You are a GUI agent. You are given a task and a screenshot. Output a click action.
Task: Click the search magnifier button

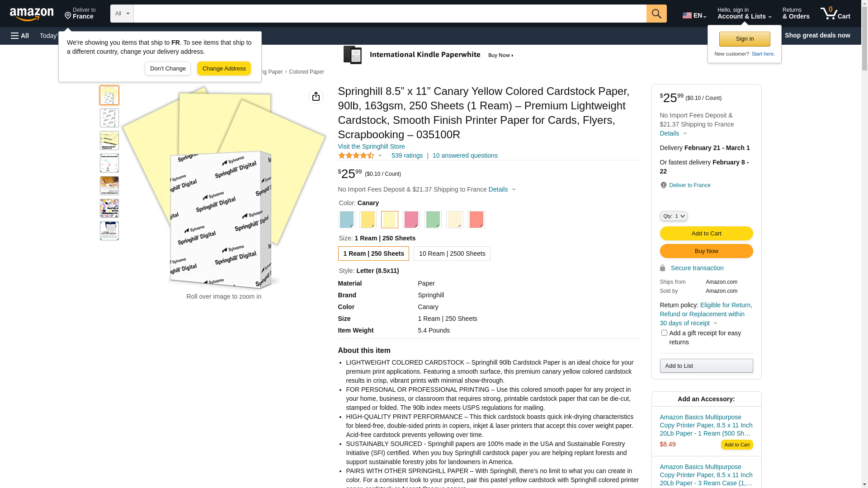pyautogui.click(x=656, y=14)
